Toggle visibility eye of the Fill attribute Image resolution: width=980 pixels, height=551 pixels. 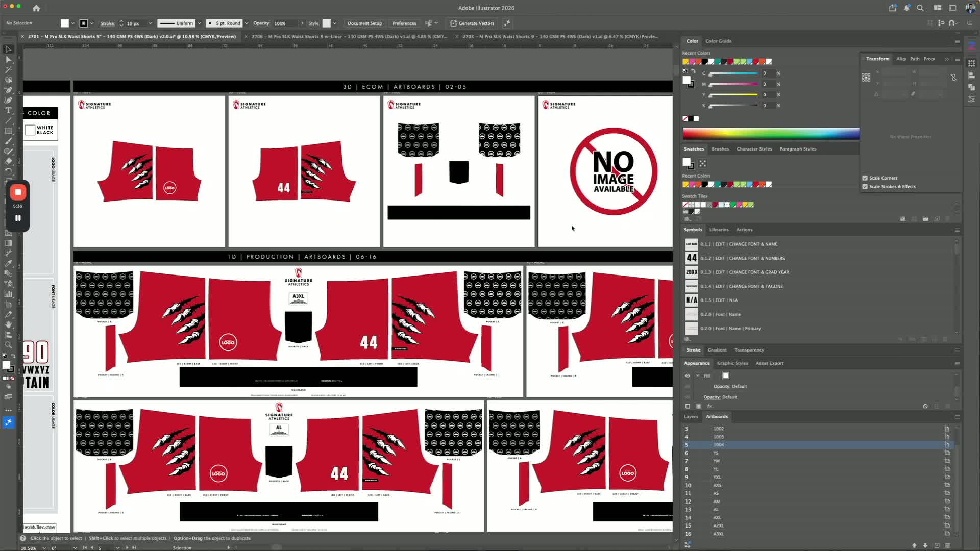click(688, 376)
